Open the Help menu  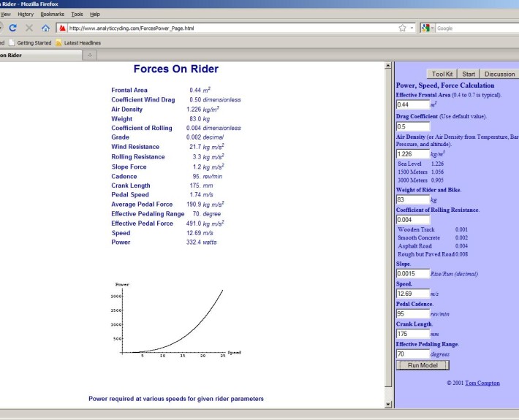click(95, 14)
